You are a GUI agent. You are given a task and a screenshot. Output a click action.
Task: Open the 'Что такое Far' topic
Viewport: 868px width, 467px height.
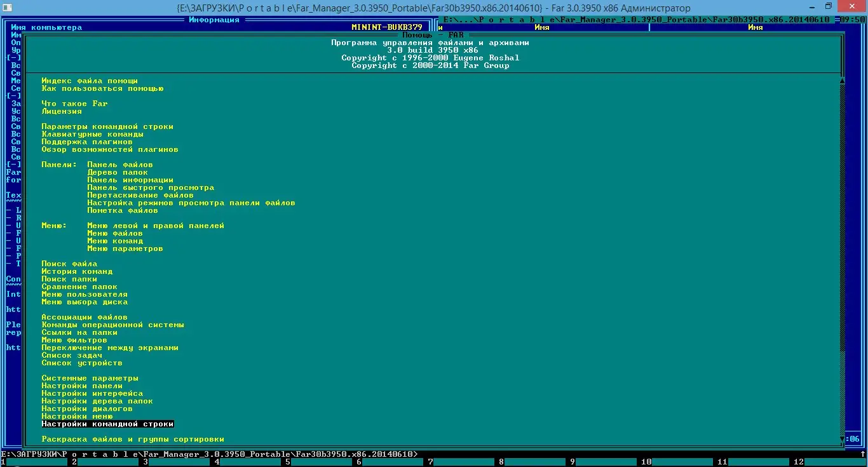click(74, 104)
